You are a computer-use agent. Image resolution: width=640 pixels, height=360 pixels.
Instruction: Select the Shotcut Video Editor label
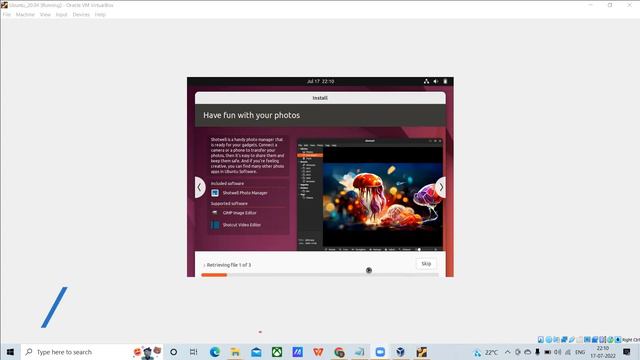pyautogui.click(x=242, y=225)
